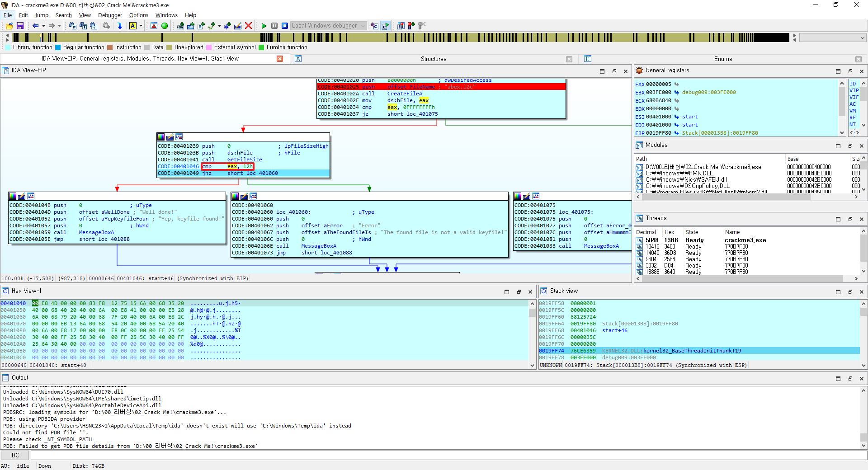This screenshot has height=470, width=868.
Task: Open the File menu
Action: 8,15
